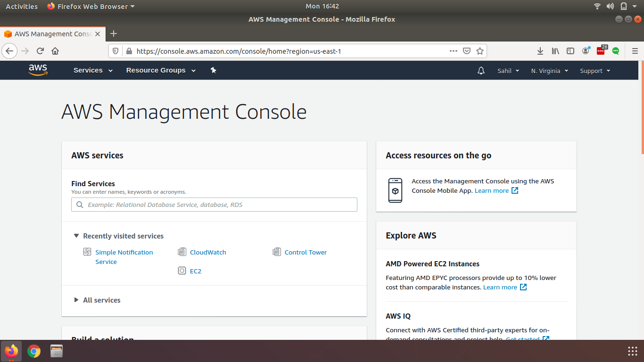This screenshot has height=362, width=644.
Task: Open the page actions three-dots icon
Action: (x=453, y=51)
